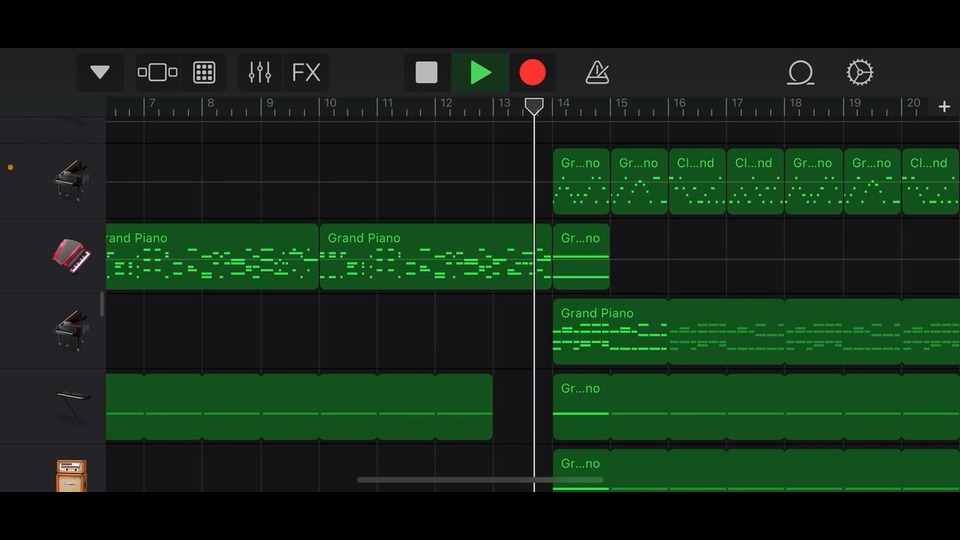Click the horizontal scroll indicator bar
The width and height of the screenshot is (960, 540).
pos(480,480)
